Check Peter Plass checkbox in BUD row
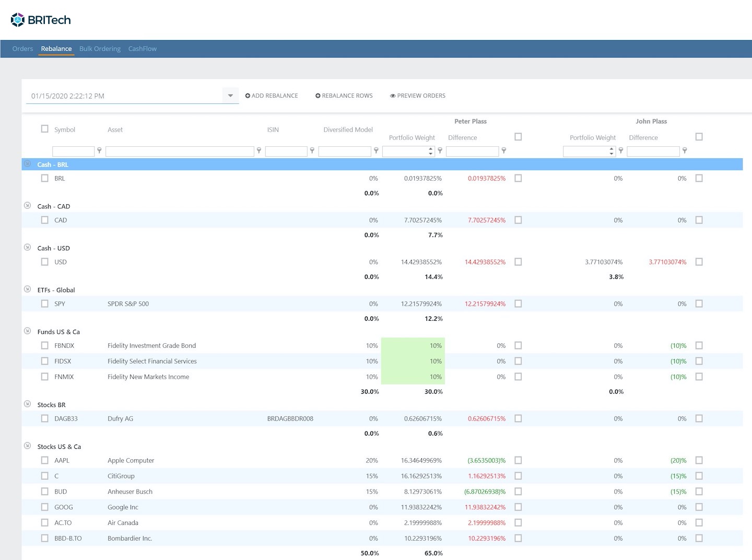The image size is (752, 560). tap(518, 492)
